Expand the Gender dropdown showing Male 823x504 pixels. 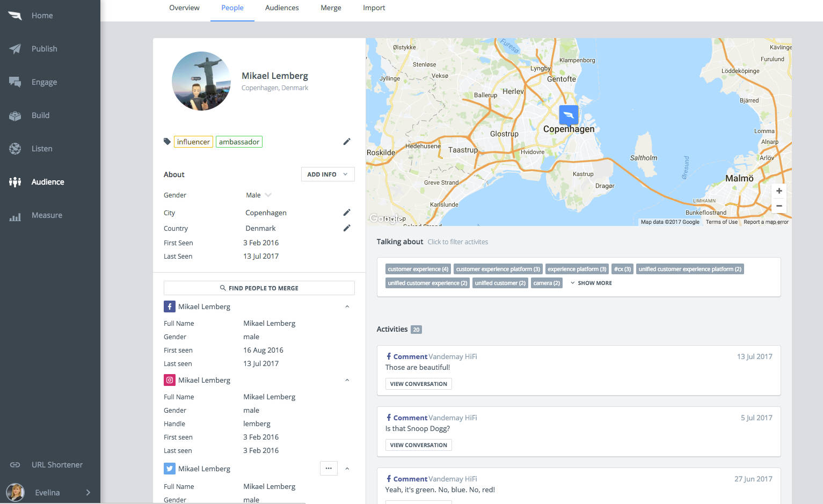[x=267, y=194]
